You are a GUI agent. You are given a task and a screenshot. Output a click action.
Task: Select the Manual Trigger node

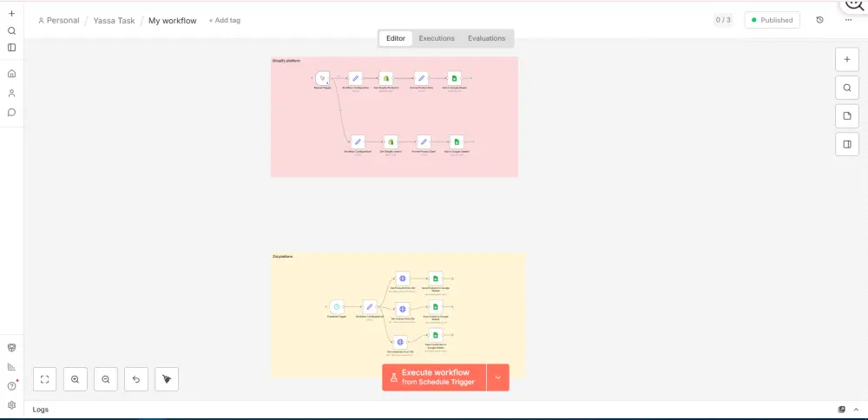pyautogui.click(x=322, y=78)
